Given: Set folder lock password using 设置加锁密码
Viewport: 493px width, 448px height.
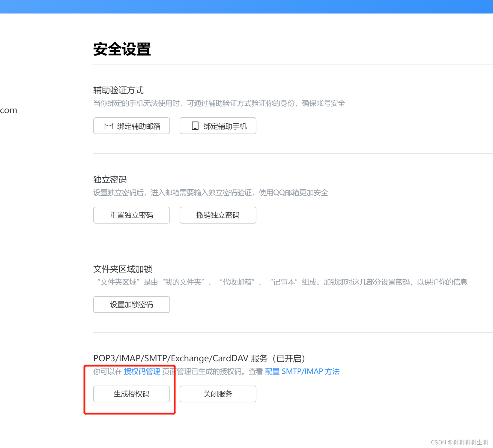Looking at the screenshot, I should tap(131, 304).
